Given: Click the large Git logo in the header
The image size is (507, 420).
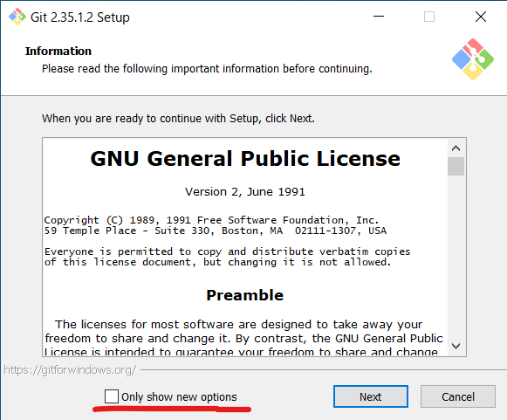Looking at the screenshot, I should point(473,59).
